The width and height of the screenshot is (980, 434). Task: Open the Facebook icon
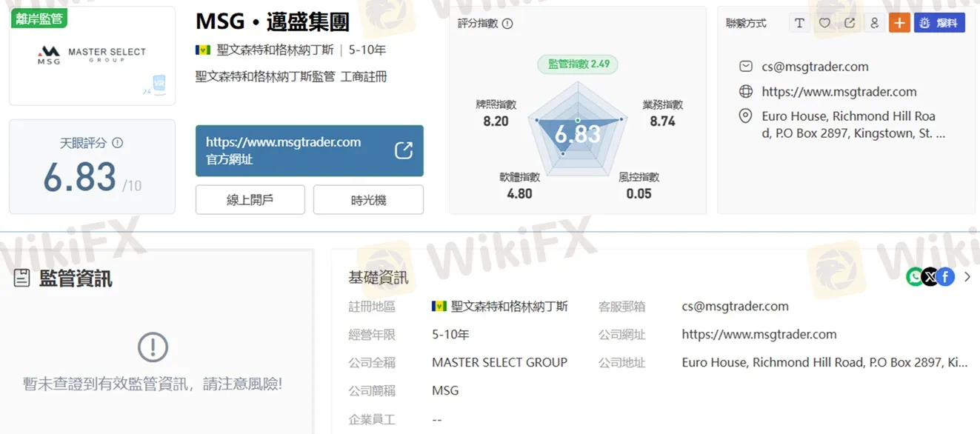(x=946, y=276)
